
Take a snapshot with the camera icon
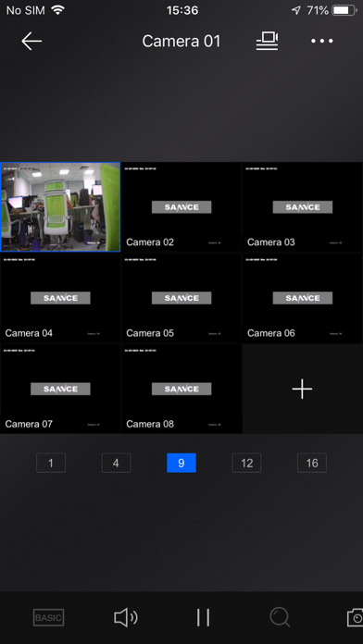click(356, 617)
